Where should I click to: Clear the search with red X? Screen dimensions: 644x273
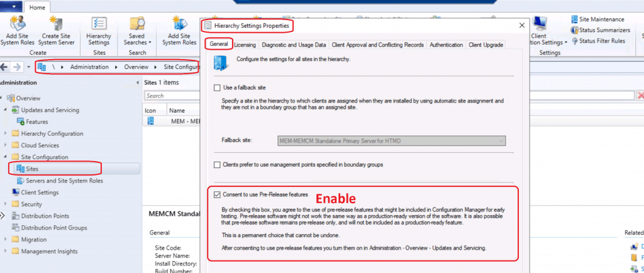(640, 96)
